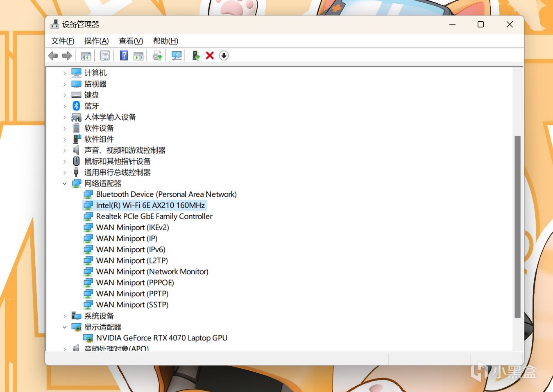The width and height of the screenshot is (553, 392).
Task: Select the 键盘 keyboard icon
Action: 76,95
